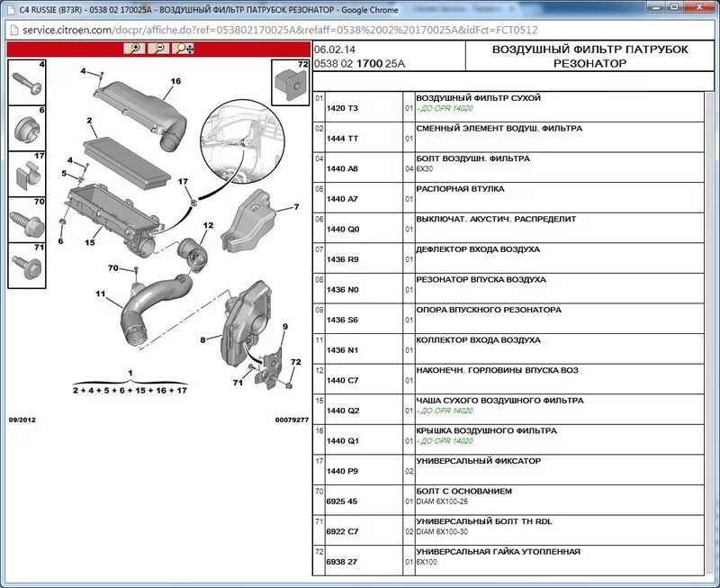
Task: Click the zoom-and-move magnifier icon
Action: coord(184,49)
